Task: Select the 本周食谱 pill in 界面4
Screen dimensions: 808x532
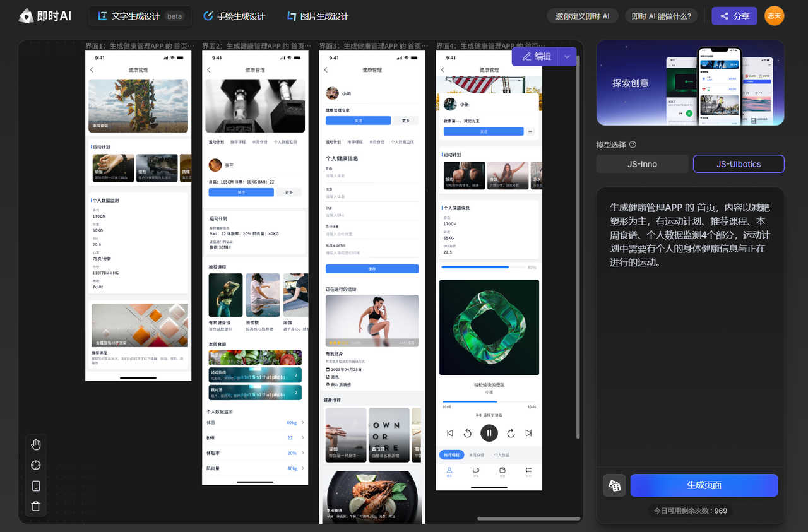Action: tap(477, 455)
